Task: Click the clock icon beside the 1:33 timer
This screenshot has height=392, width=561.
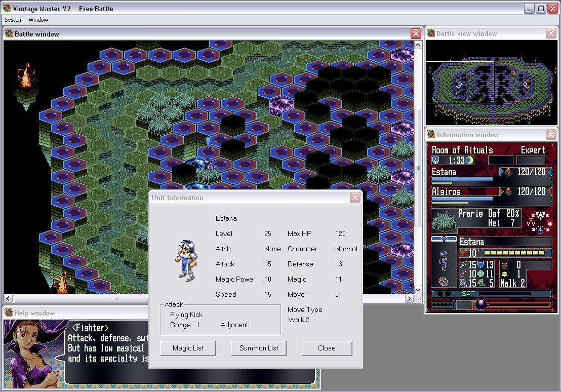Action: (x=435, y=160)
